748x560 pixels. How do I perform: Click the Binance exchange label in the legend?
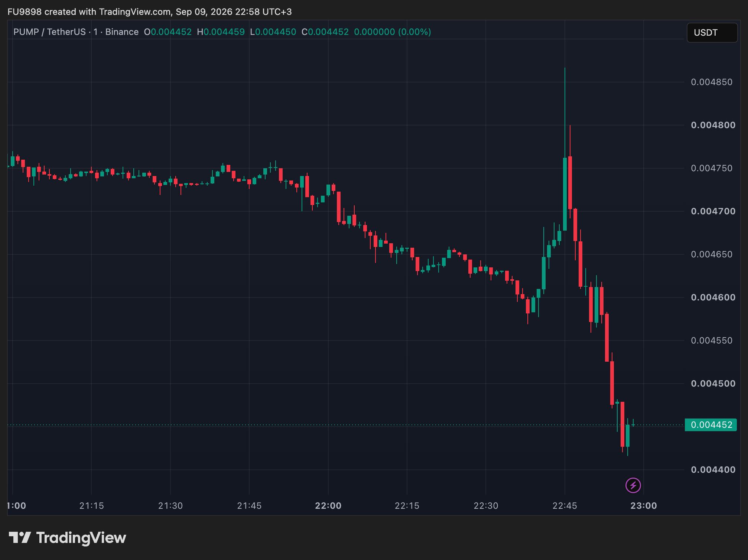tap(122, 32)
